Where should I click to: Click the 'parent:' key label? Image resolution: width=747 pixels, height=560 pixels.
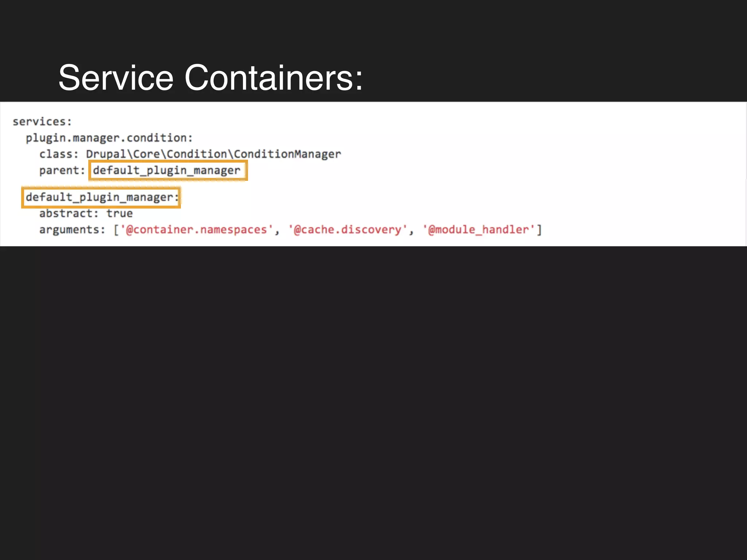click(x=62, y=171)
